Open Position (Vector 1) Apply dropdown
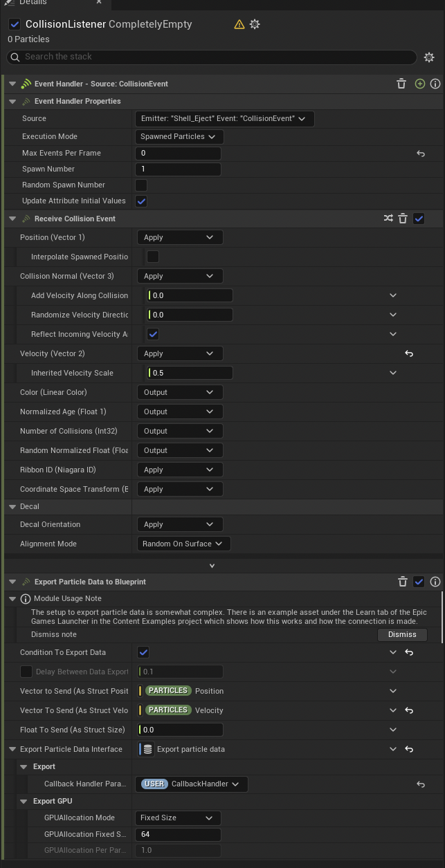Viewport: 445px width, 868px height. (x=180, y=237)
